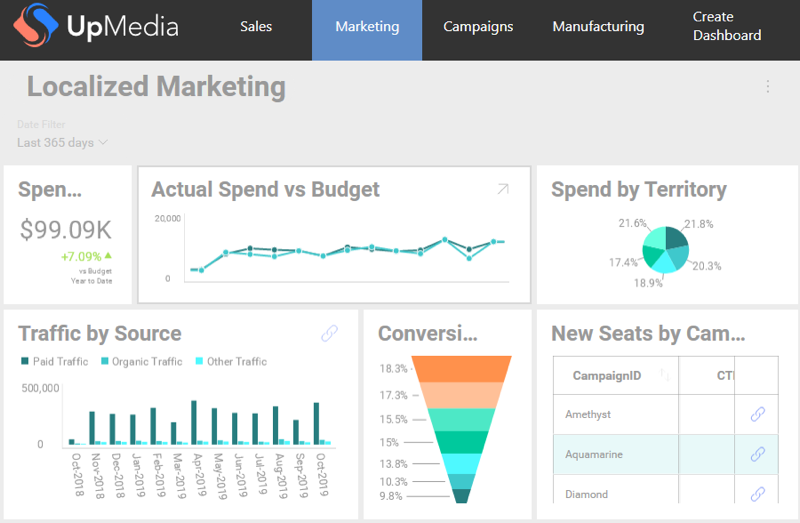Expand the Last 365 days date filter
This screenshot has width=800, height=523.
point(62,143)
